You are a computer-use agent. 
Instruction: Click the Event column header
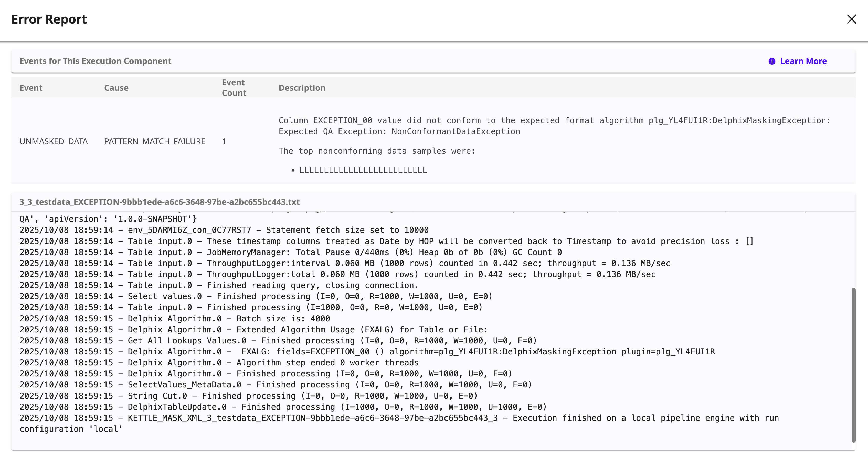click(31, 88)
